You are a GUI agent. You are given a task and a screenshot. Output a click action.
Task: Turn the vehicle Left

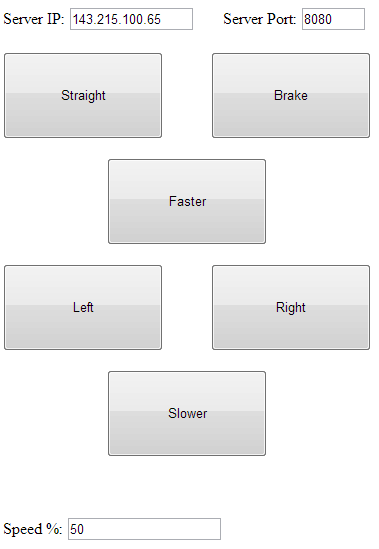pos(83,307)
